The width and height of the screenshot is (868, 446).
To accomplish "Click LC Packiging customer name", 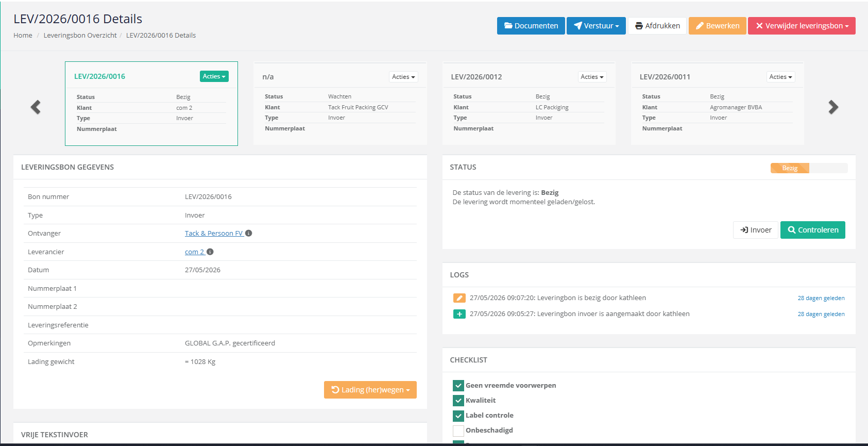I will click(552, 107).
